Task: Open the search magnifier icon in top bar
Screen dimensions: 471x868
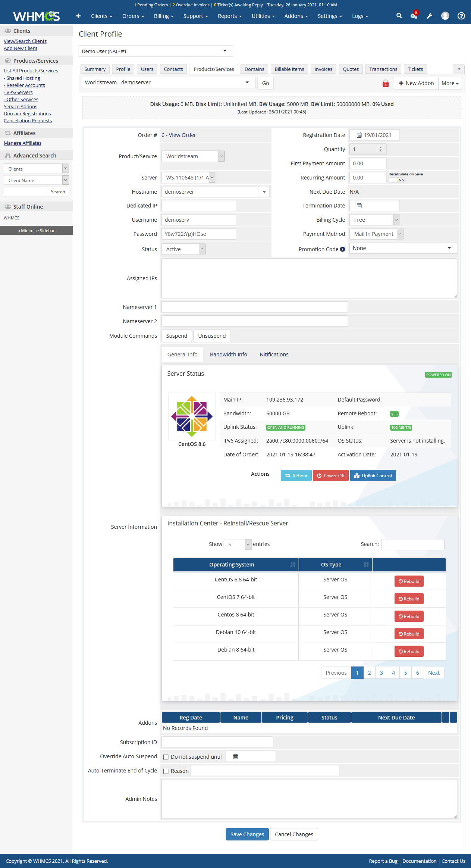Action: pyautogui.click(x=399, y=16)
